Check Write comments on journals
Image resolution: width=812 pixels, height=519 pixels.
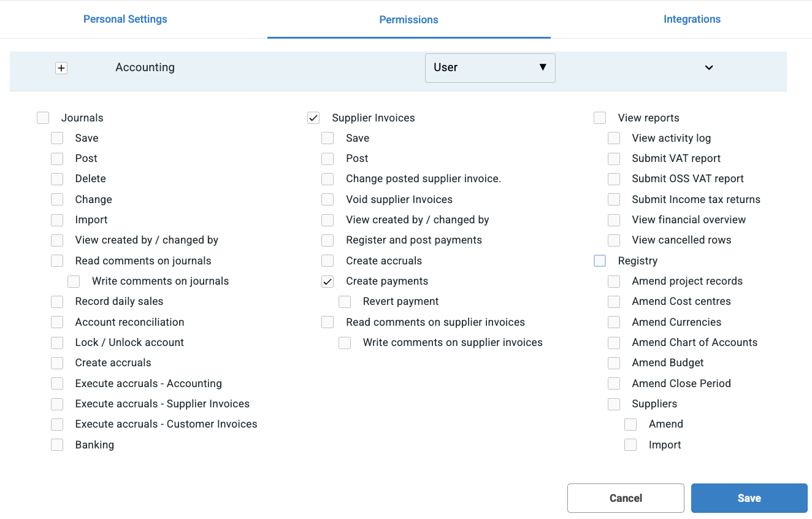coord(74,282)
